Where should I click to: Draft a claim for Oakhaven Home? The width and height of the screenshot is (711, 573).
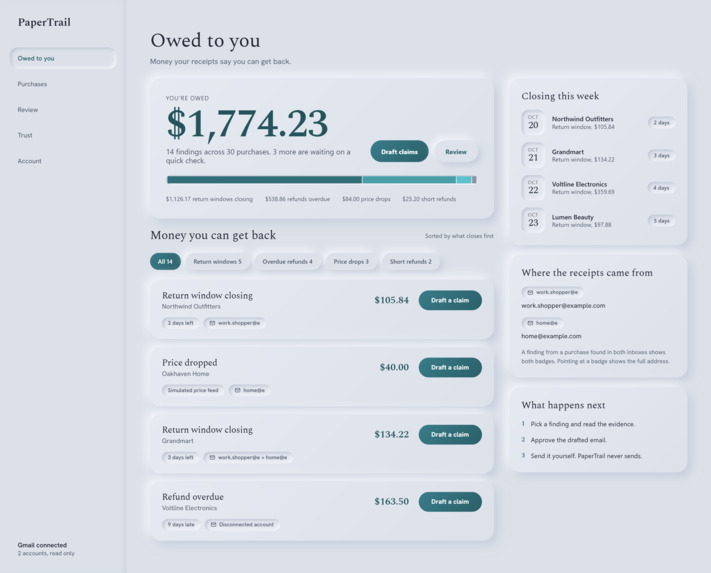coord(450,367)
